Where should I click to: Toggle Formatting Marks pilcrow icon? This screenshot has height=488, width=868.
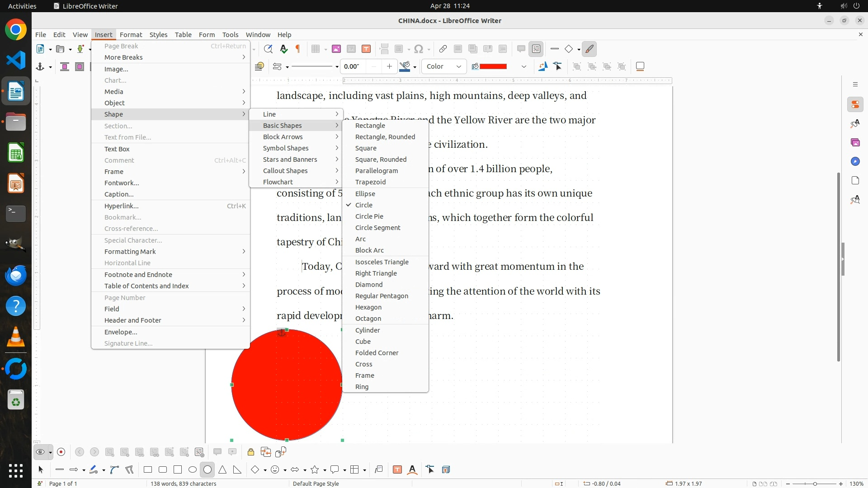[298, 49]
